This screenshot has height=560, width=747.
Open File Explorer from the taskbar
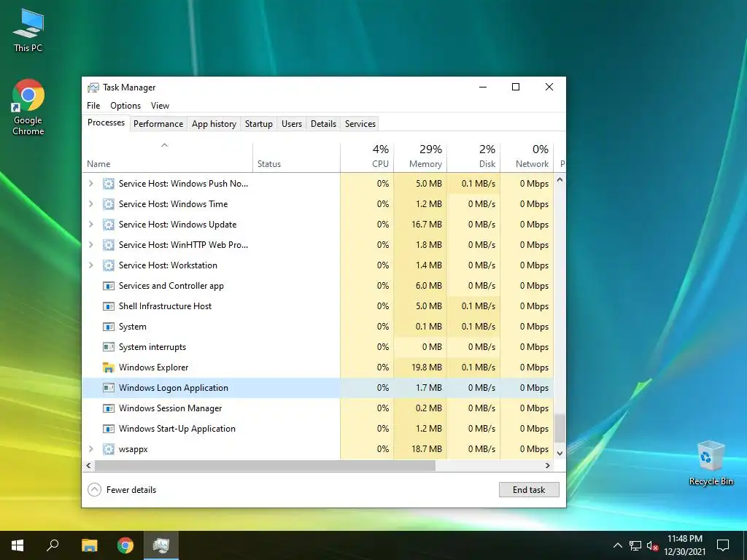click(x=89, y=545)
